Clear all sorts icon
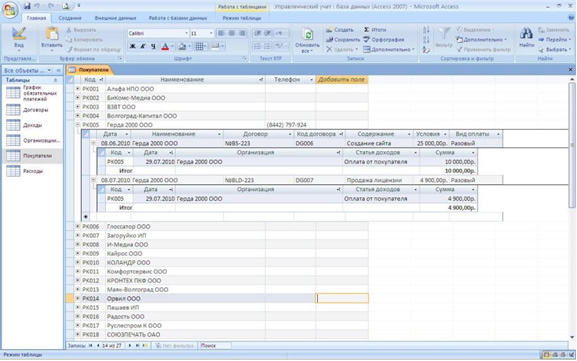This screenshot has height=361, width=577. [426, 49]
